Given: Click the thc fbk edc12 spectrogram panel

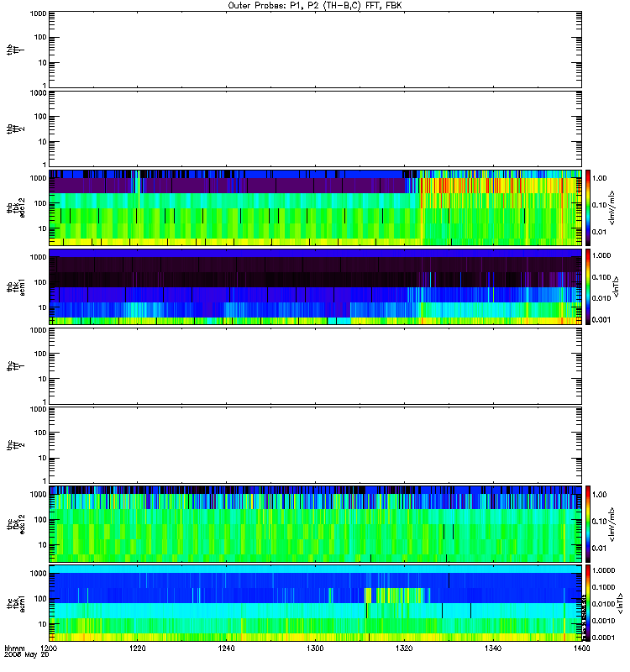Looking at the screenshot, I should coord(316,523).
